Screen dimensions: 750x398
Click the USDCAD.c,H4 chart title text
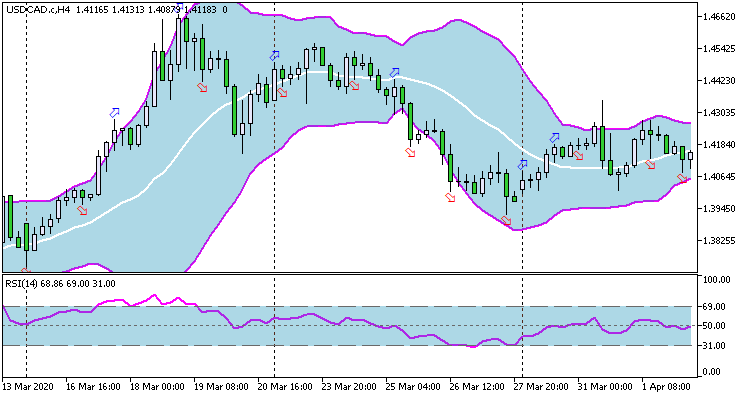(x=38, y=9)
